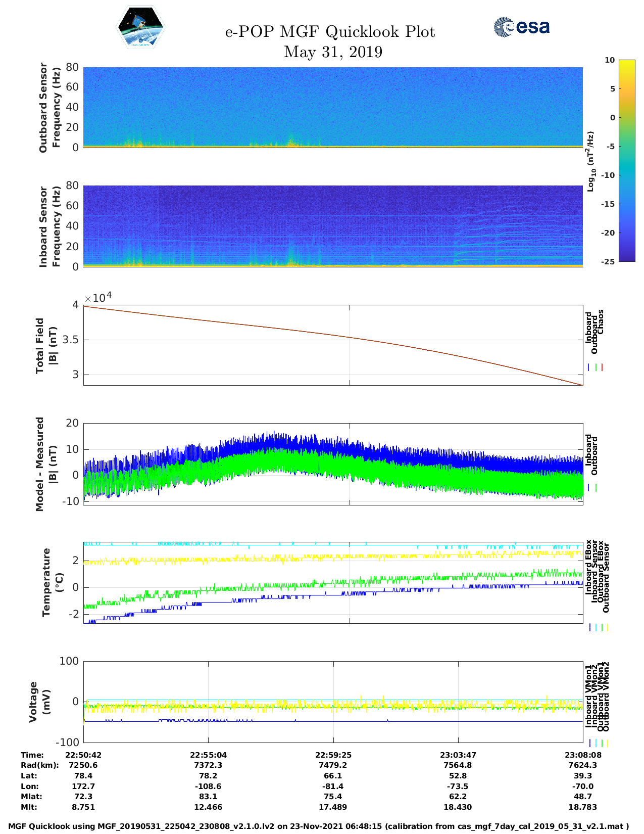Click the 22:59:25 time tick label
The width and height of the screenshot is (644, 834).
333,755
